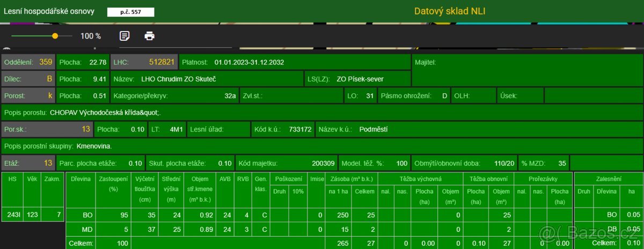
Task: Select the Dílec B cell
Action: (x=28, y=79)
